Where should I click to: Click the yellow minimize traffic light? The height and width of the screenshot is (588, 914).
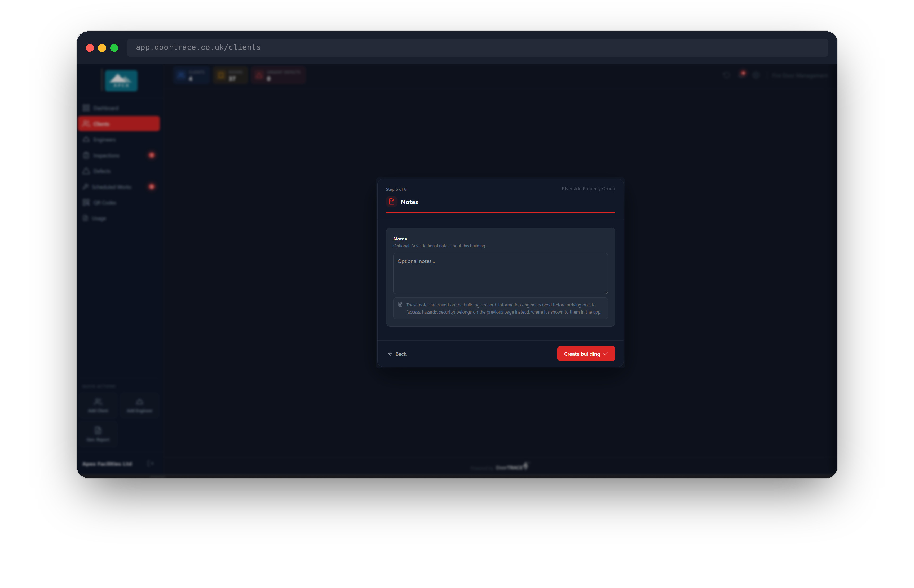102,48
